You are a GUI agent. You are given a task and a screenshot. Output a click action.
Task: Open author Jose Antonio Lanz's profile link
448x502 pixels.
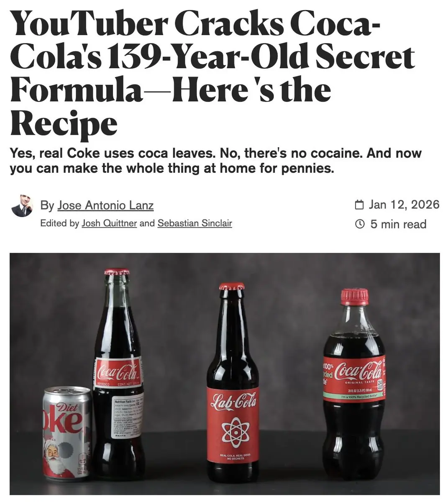click(105, 205)
